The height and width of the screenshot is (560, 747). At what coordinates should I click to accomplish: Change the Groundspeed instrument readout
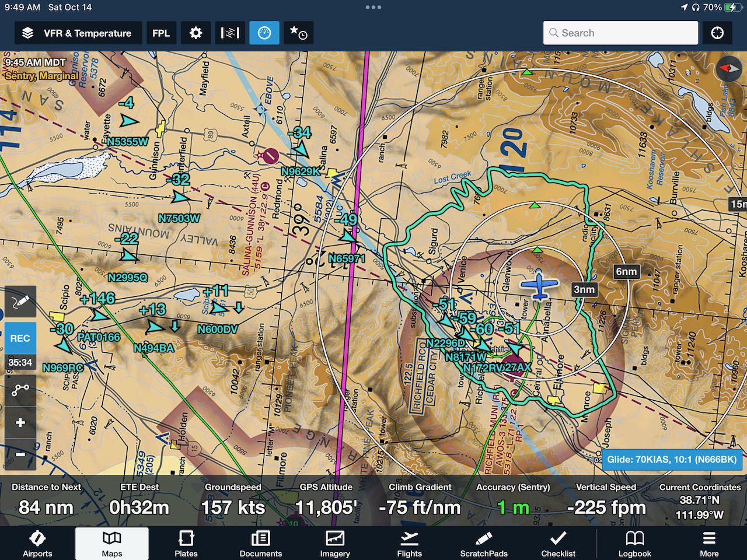[x=233, y=501]
